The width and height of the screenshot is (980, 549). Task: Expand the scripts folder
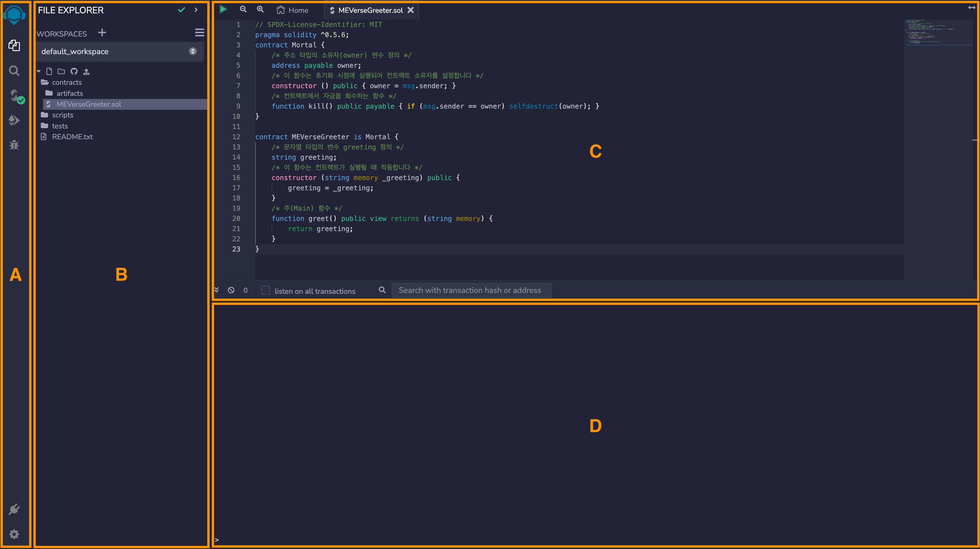62,115
